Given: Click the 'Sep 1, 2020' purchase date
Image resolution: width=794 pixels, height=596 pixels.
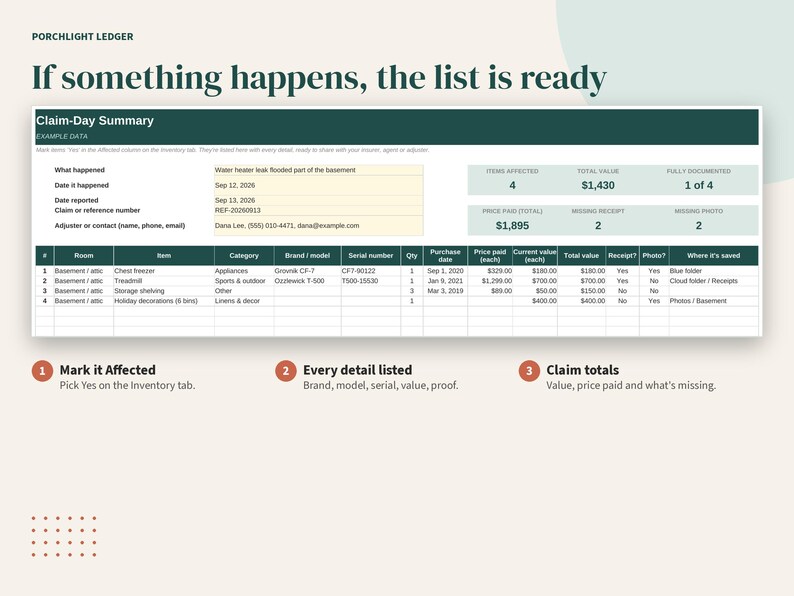Looking at the screenshot, I should click(445, 271).
